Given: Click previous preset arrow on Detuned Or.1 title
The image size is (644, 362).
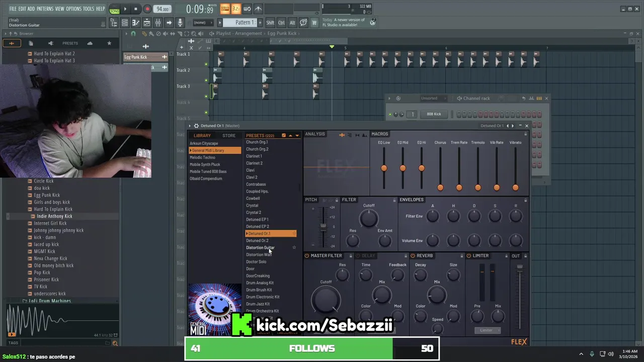Looking at the screenshot, I should click(x=507, y=126).
